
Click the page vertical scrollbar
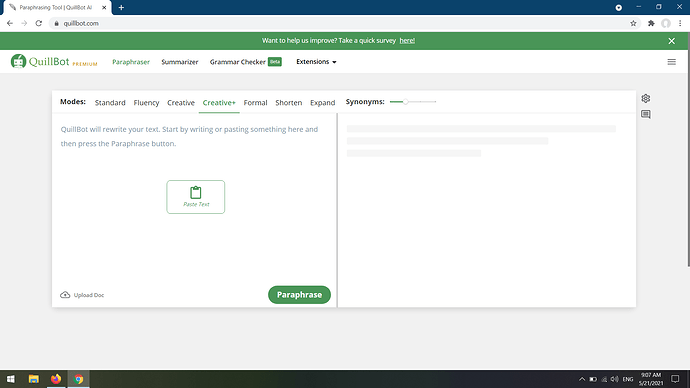tap(688, 150)
